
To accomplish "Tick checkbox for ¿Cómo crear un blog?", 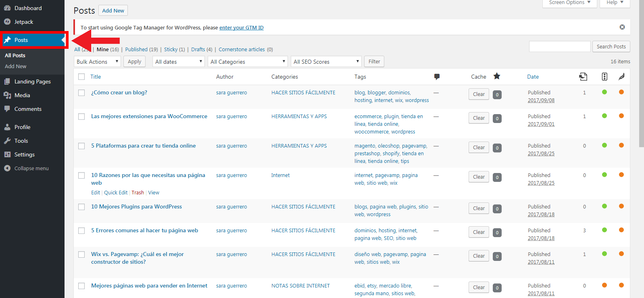I will [82, 93].
